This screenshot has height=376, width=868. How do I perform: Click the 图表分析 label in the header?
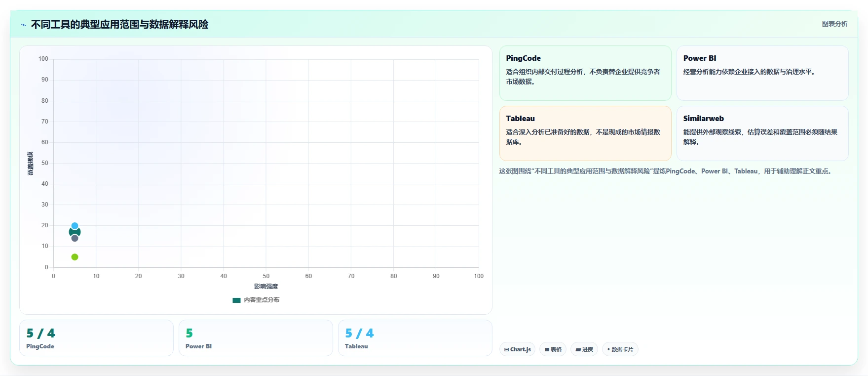pyautogui.click(x=834, y=24)
